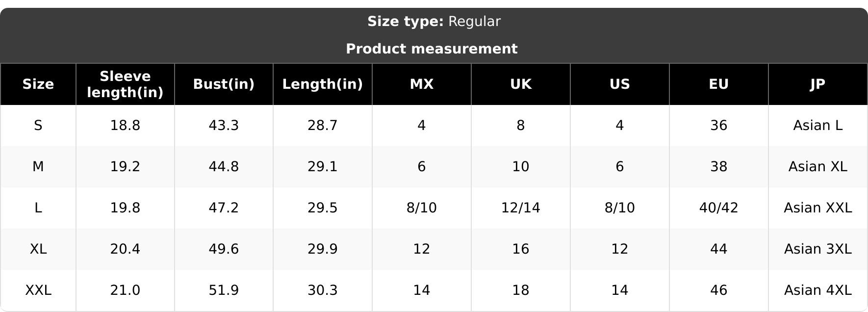The height and width of the screenshot is (312, 868).
Task: Click the Bust(in) column header
Action: click(224, 84)
